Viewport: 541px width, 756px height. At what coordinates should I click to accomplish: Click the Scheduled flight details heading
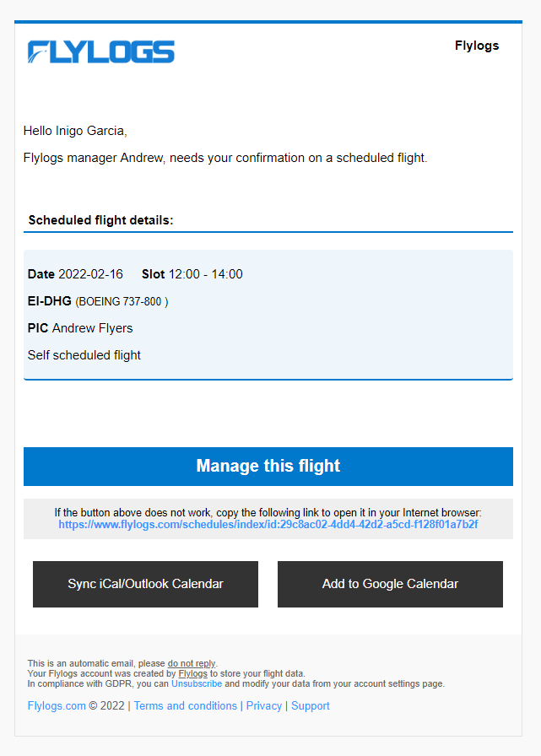[x=100, y=220]
